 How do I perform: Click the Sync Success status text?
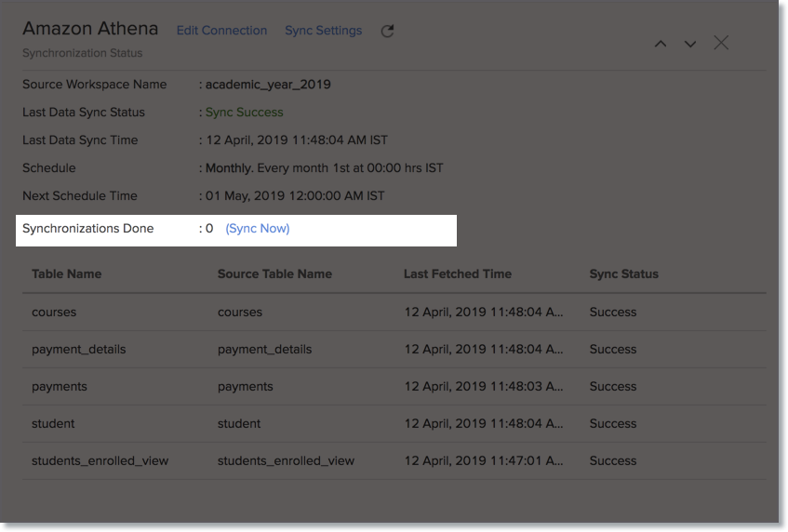coord(244,113)
